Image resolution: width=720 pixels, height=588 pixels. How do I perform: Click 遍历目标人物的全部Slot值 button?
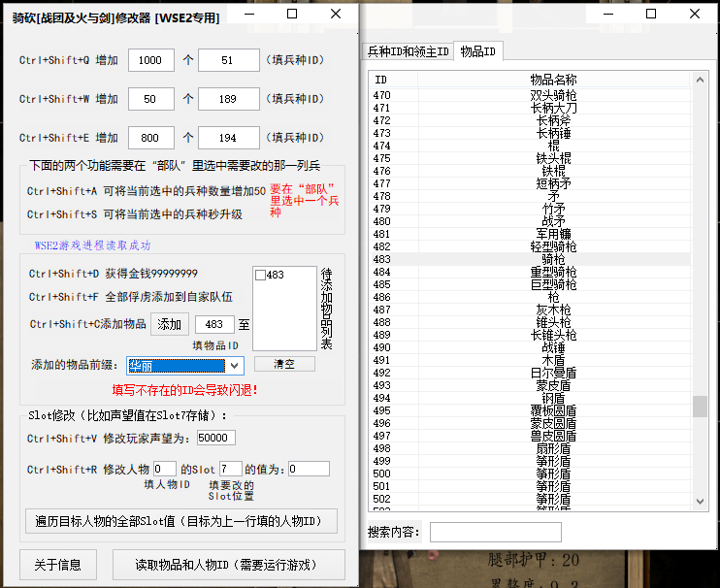(x=180, y=521)
